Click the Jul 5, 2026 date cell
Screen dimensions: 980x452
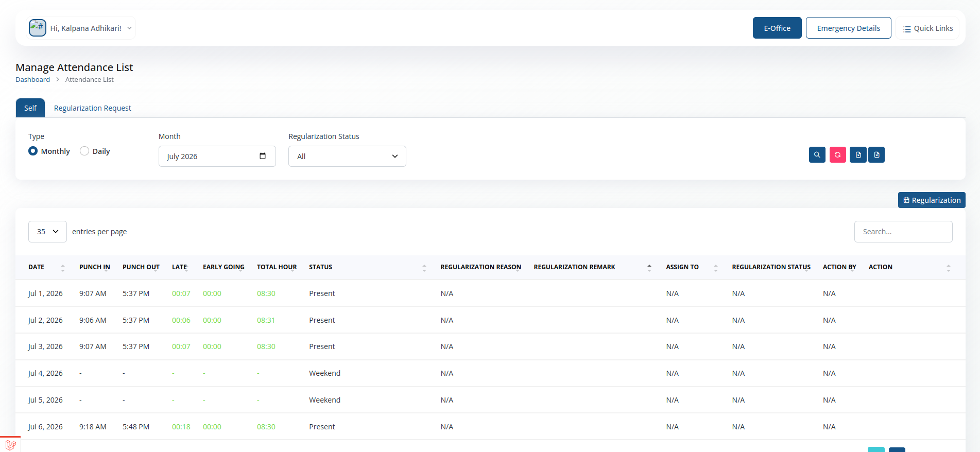coord(45,400)
